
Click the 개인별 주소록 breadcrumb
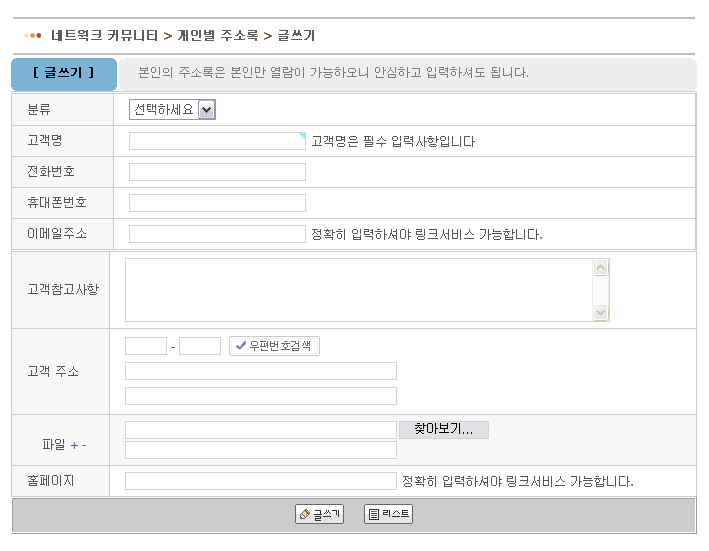coord(217,35)
